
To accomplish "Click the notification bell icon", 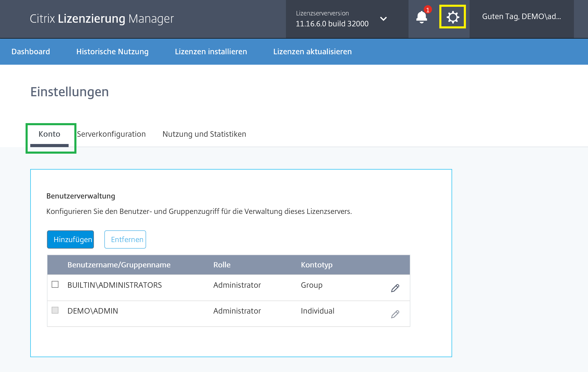I will (x=421, y=17).
